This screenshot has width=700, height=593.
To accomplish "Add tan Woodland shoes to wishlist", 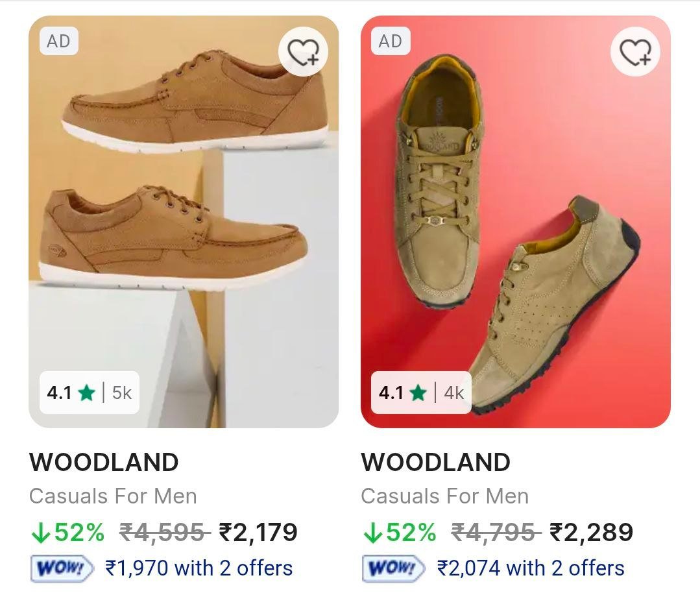I will (303, 52).
